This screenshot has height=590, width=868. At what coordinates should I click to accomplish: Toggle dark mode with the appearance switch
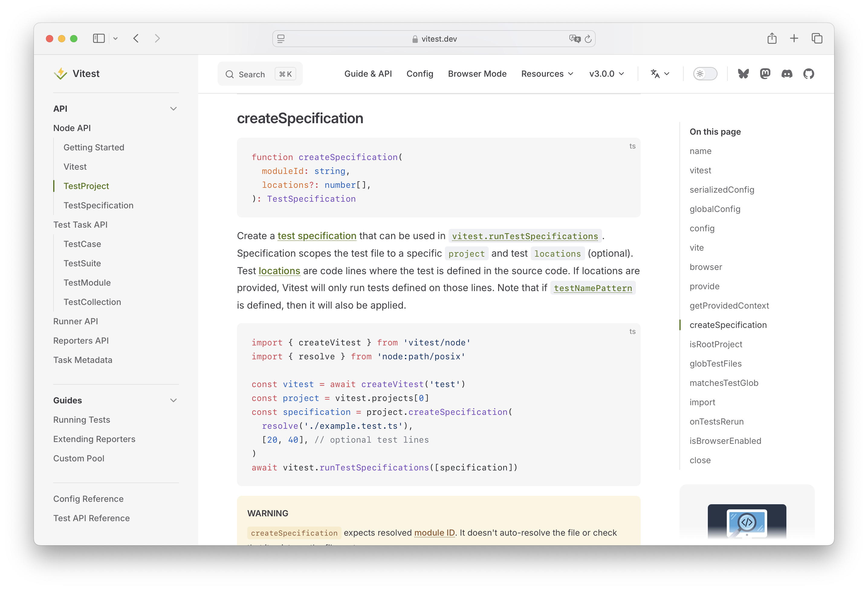point(705,73)
